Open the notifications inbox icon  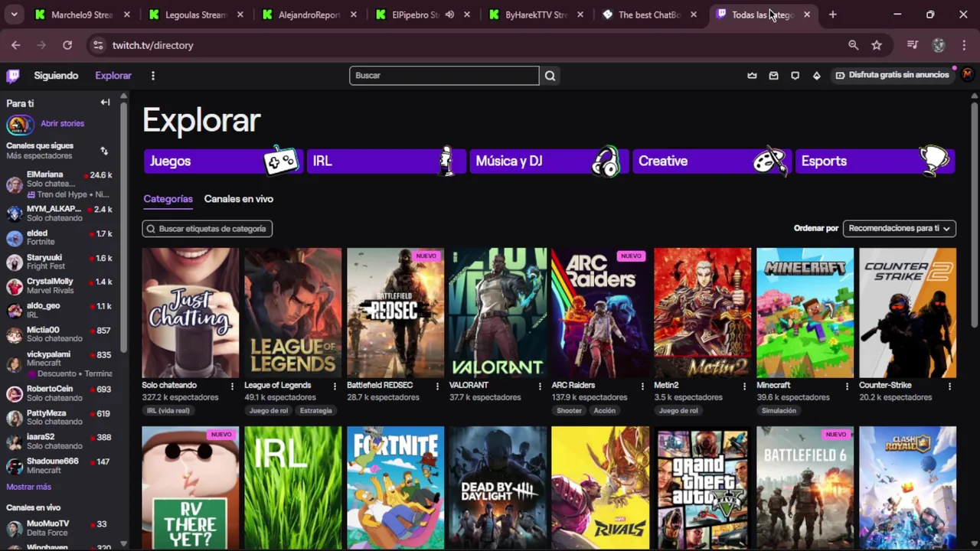click(773, 75)
